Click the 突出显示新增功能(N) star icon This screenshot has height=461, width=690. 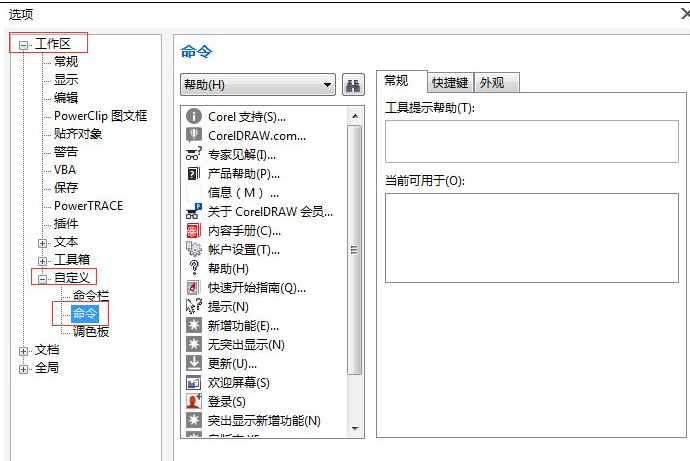(x=194, y=420)
